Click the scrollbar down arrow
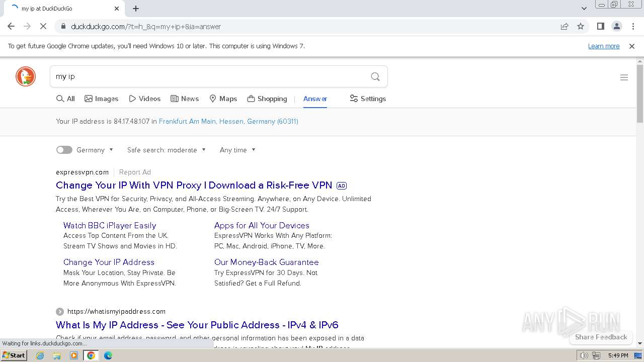644x362 pixels. (640, 343)
